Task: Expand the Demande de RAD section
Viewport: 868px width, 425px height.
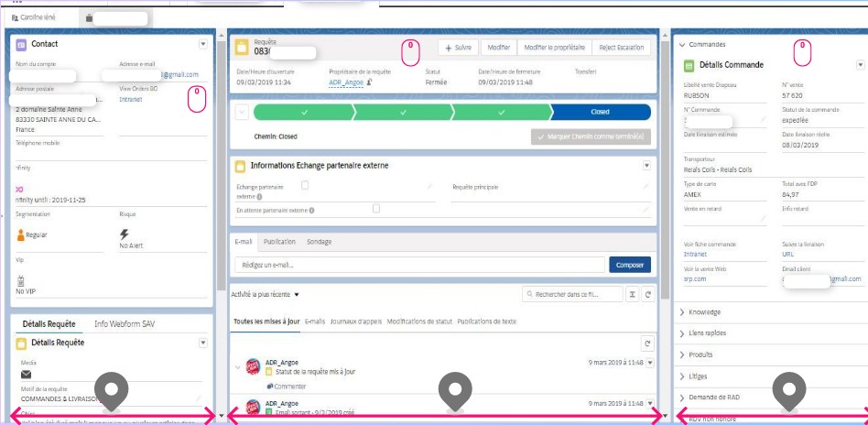Action: [682, 398]
